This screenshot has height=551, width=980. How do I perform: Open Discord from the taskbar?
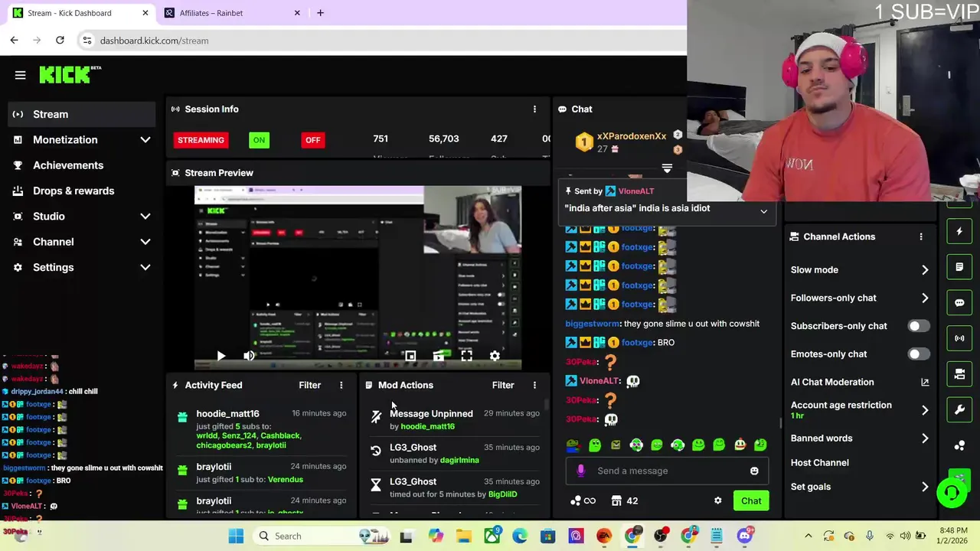[744, 536]
